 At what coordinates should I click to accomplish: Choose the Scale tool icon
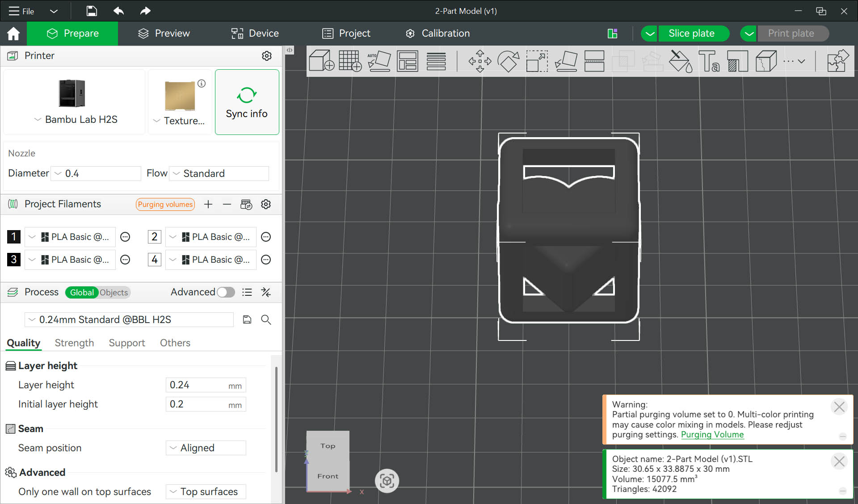click(537, 61)
